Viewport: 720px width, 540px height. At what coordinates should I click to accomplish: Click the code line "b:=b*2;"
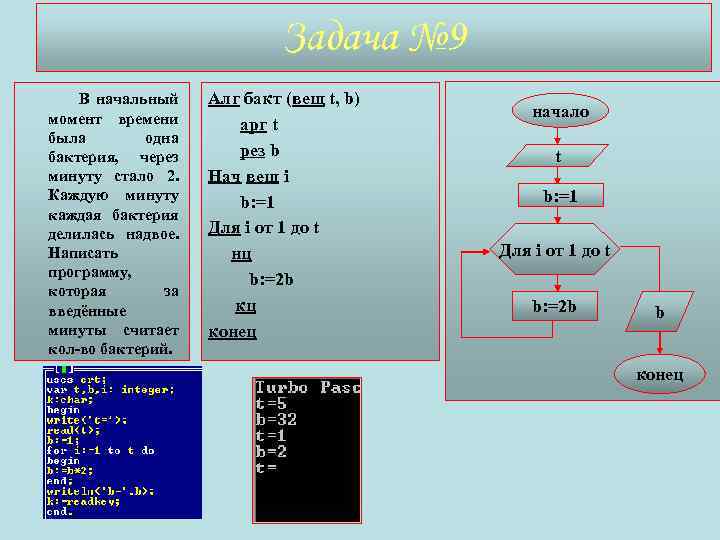[x=70, y=471]
